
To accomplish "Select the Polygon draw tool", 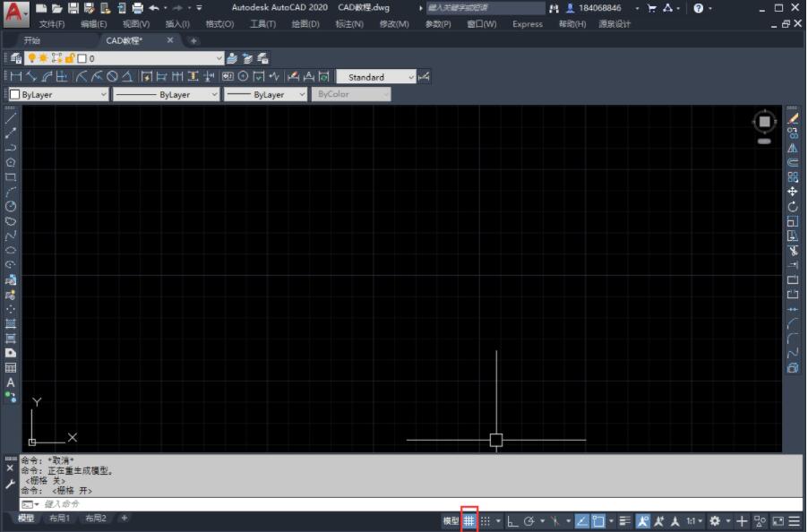I will click(11, 162).
